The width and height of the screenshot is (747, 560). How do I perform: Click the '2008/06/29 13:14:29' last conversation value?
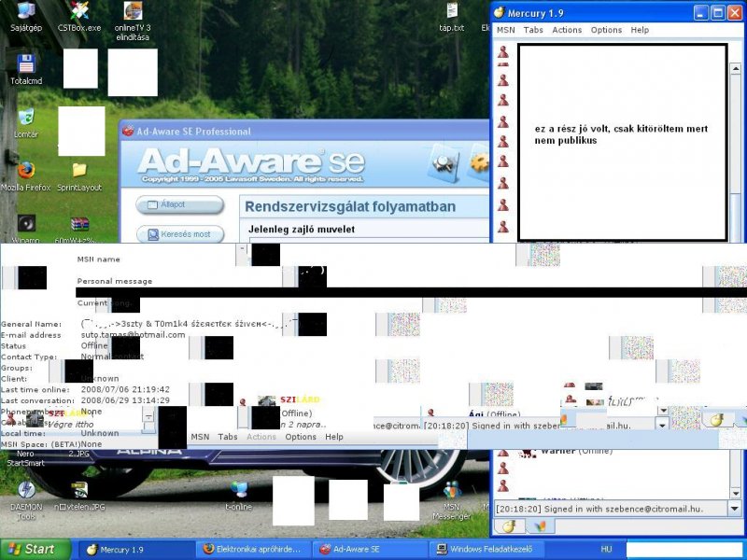point(125,400)
